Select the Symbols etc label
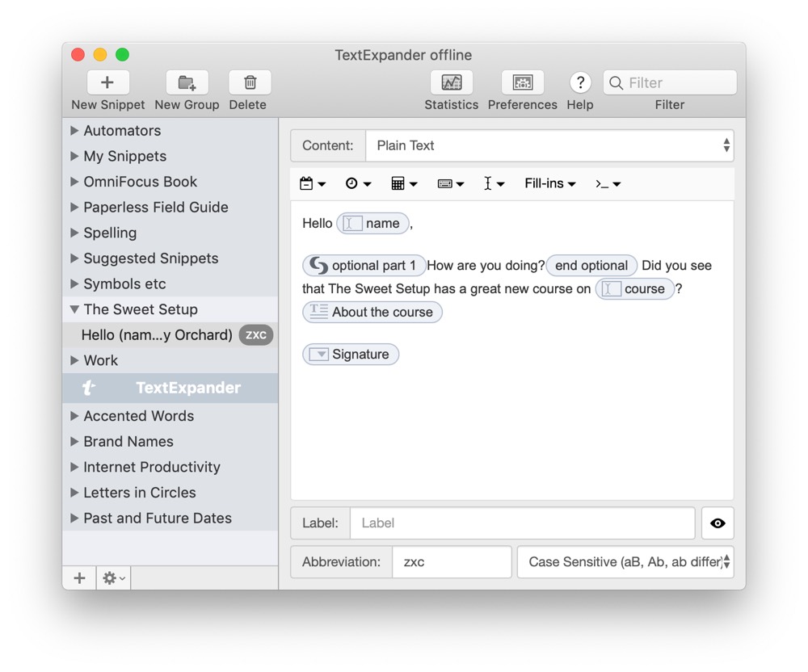 pyautogui.click(x=124, y=283)
